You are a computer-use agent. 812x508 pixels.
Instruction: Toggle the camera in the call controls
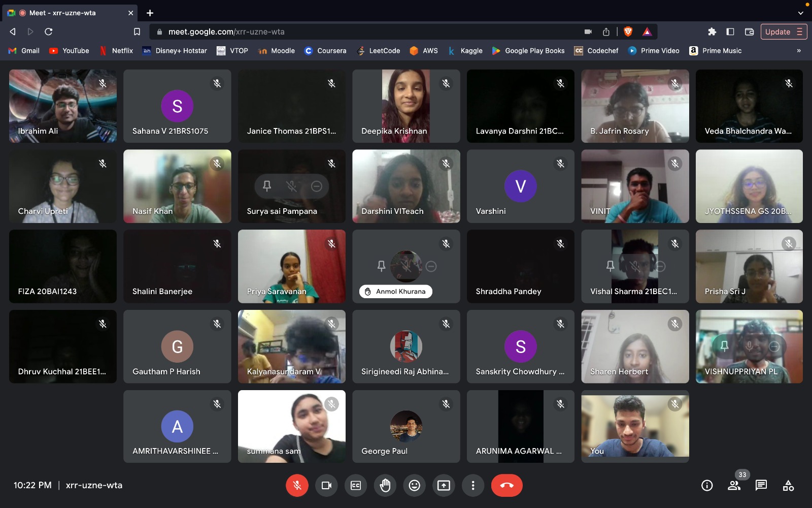326,486
